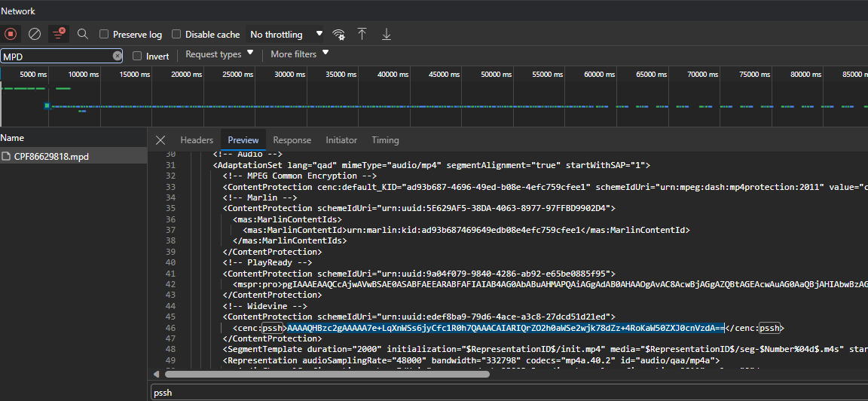
Task: Open network conditions settings icon
Action: (339, 34)
